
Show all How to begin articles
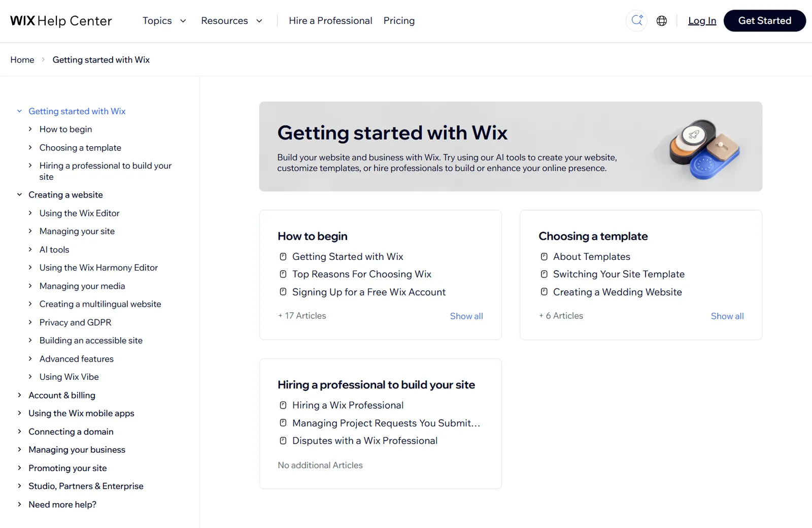(466, 316)
